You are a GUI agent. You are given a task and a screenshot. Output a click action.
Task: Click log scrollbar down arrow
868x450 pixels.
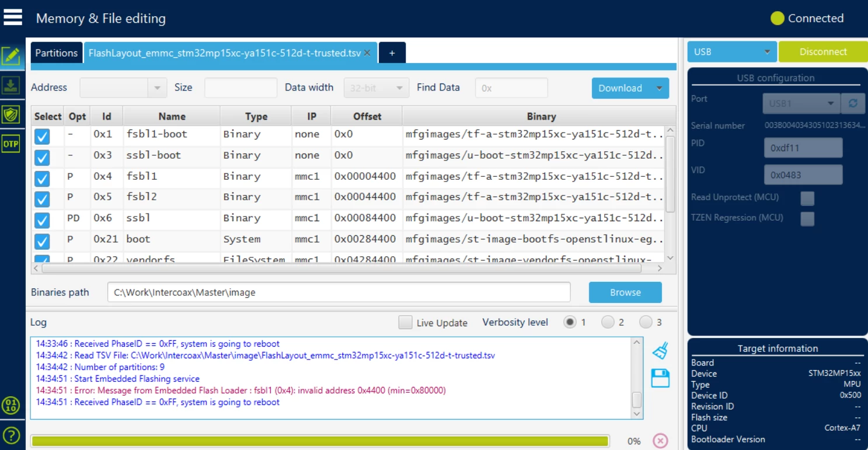tap(637, 413)
